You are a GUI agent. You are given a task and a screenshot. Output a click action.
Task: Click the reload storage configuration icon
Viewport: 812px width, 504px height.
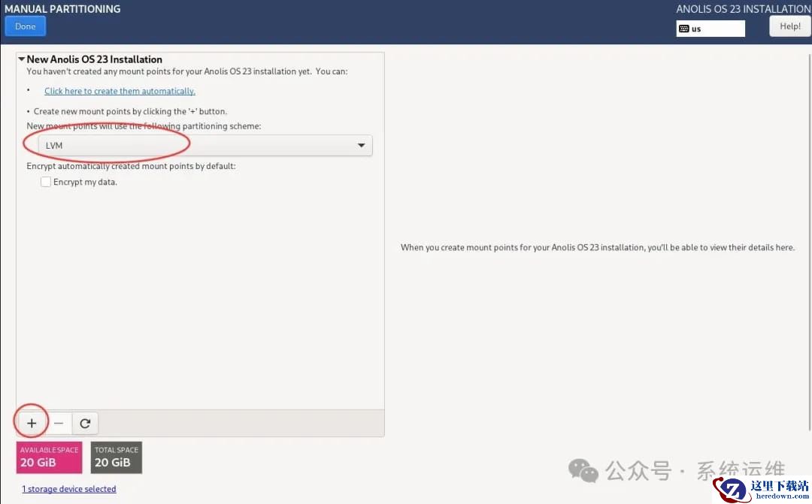click(x=85, y=424)
